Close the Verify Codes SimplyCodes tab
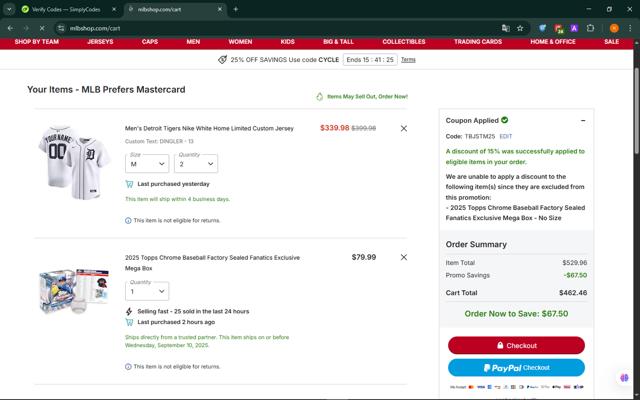The image size is (640, 400). (x=114, y=9)
